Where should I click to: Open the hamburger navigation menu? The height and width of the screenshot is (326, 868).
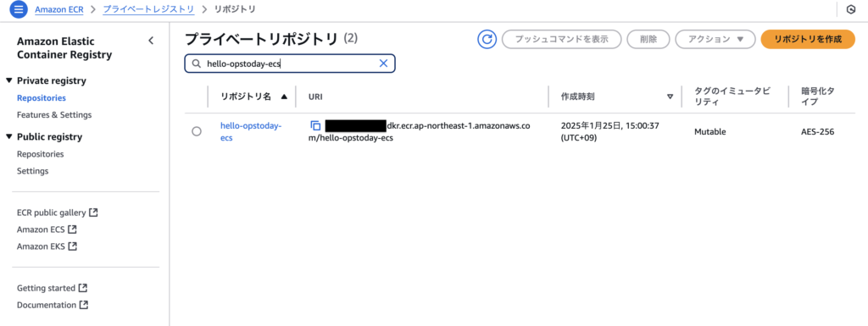click(x=19, y=9)
